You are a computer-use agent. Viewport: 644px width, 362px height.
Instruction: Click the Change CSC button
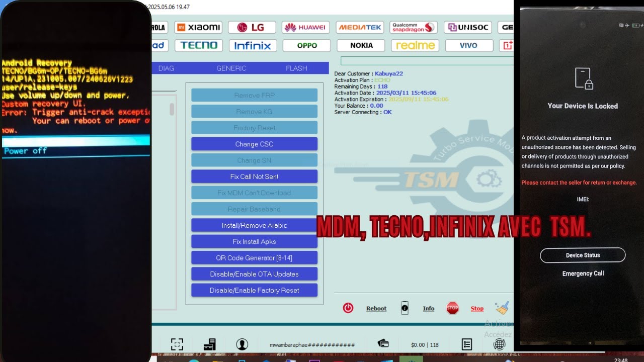(254, 144)
